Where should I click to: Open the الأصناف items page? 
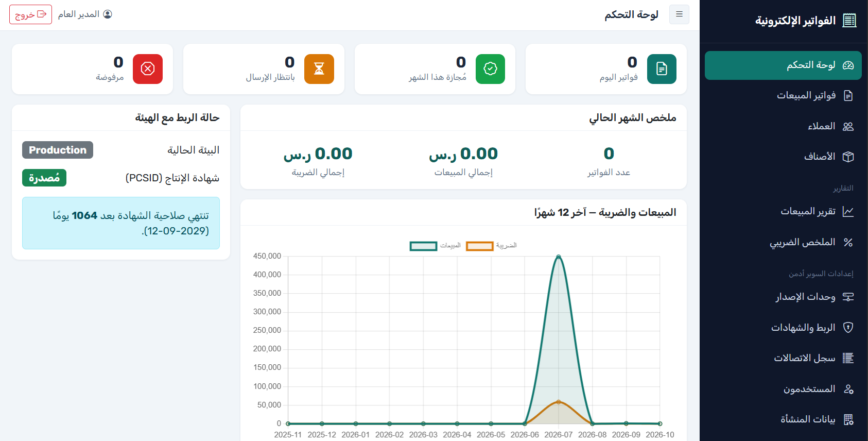click(783, 157)
